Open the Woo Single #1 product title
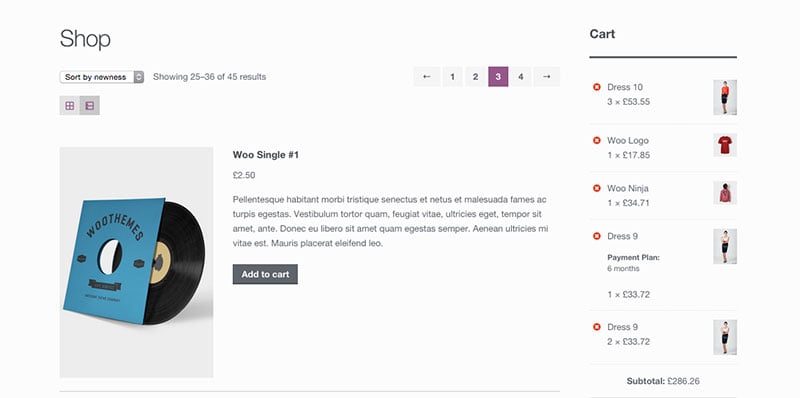Image resolution: width=800 pixels, height=398 pixels. point(266,155)
